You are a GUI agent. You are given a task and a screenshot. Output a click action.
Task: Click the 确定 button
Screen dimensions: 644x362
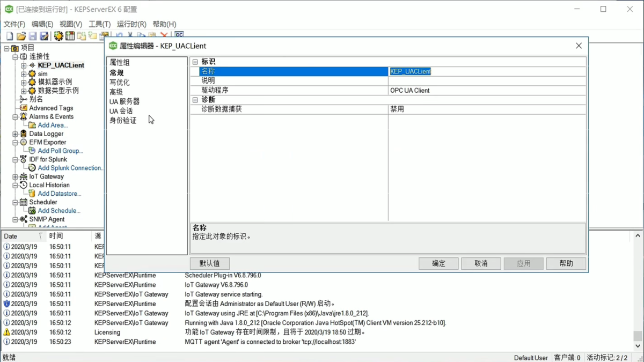pyautogui.click(x=438, y=263)
